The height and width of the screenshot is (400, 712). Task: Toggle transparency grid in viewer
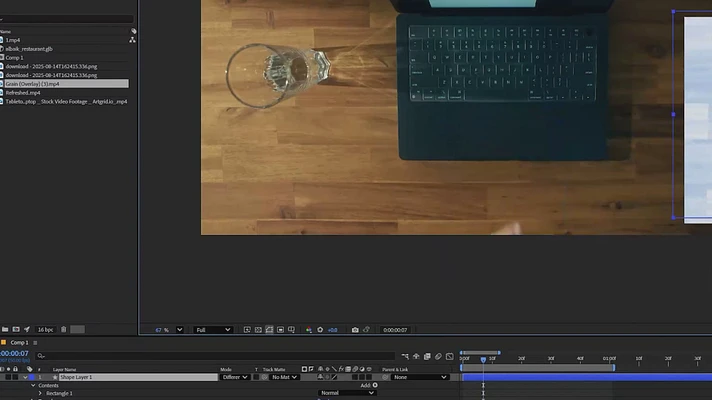coord(258,330)
